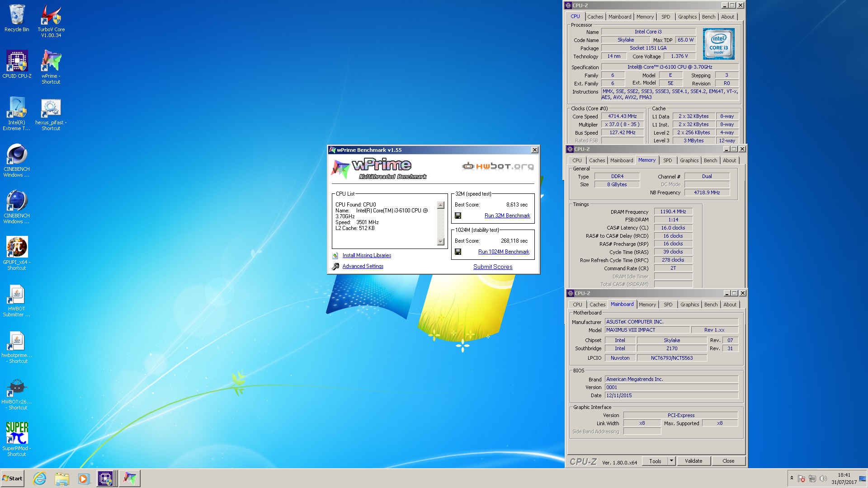Select hexus_pifast Shortcut desktop icon
The image size is (868, 488).
click(x=51, y=114)
